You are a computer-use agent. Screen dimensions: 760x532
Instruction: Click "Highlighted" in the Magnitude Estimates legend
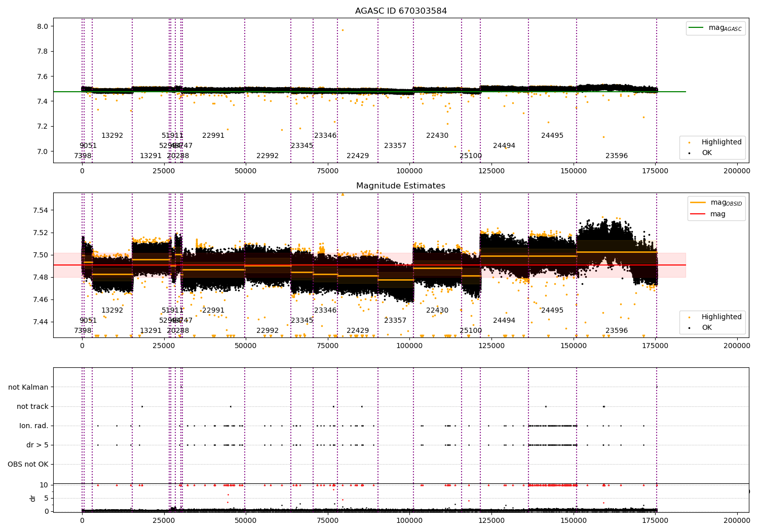pos(721,317)
